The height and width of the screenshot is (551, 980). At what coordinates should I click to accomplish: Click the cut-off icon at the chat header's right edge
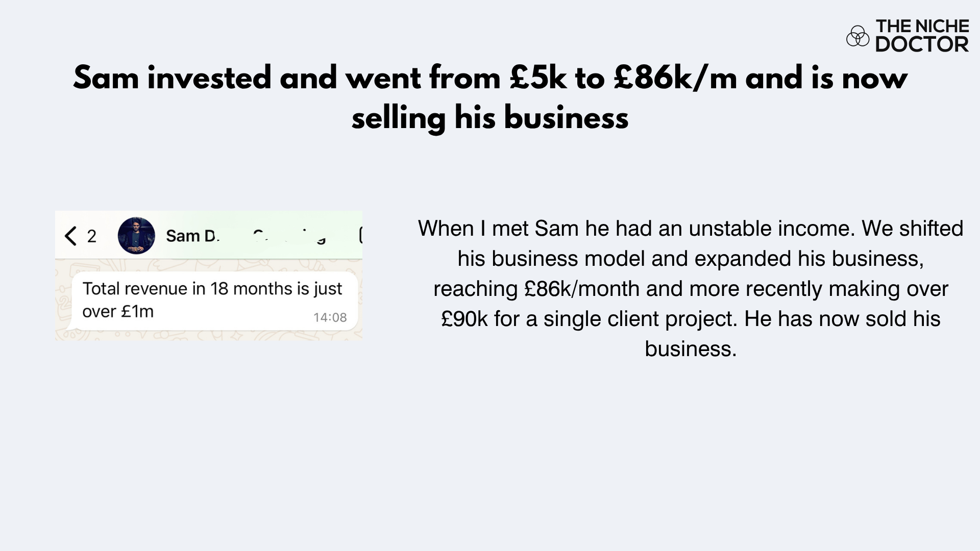(x=360, y=235)
